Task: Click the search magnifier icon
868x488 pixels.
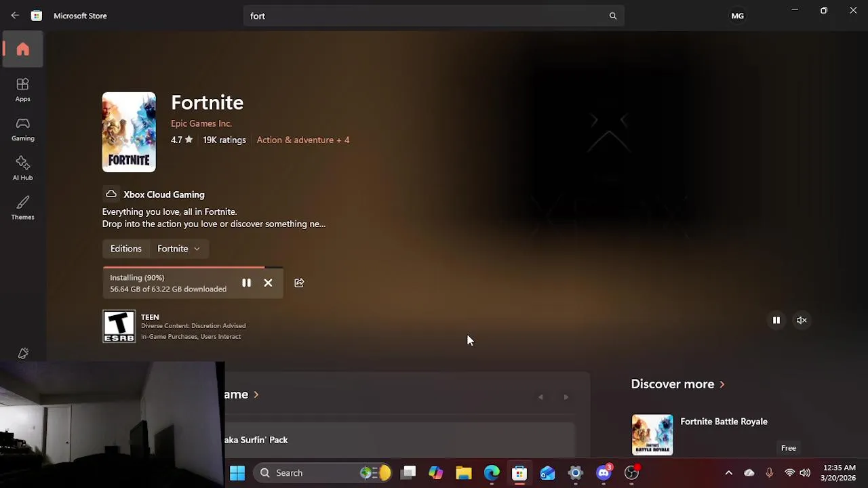Action: click(613, 16)
